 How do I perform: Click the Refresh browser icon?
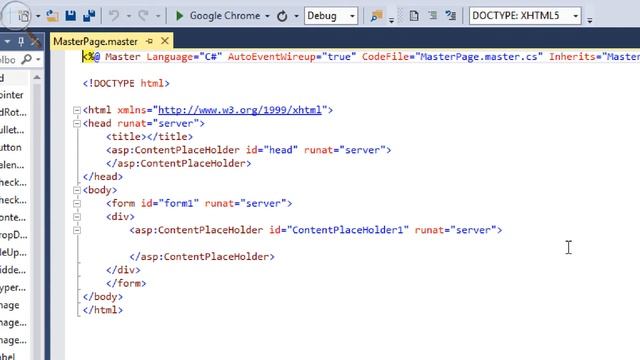282,16
